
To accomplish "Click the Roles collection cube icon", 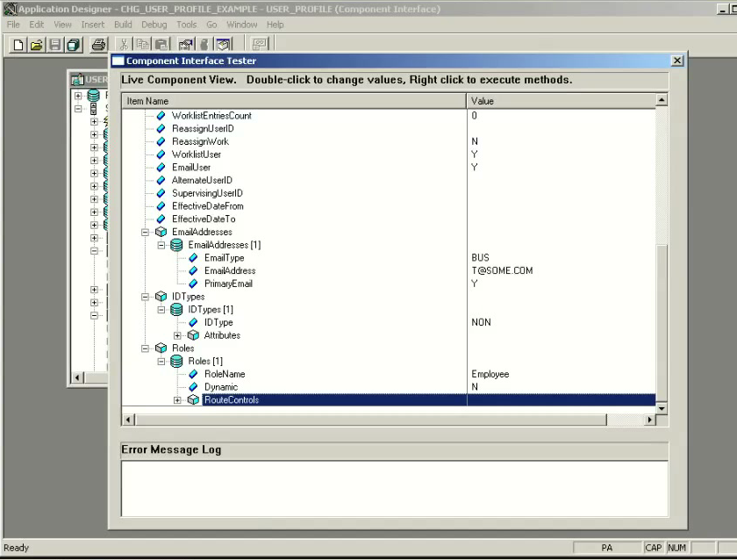I will [x=161, y=348].
